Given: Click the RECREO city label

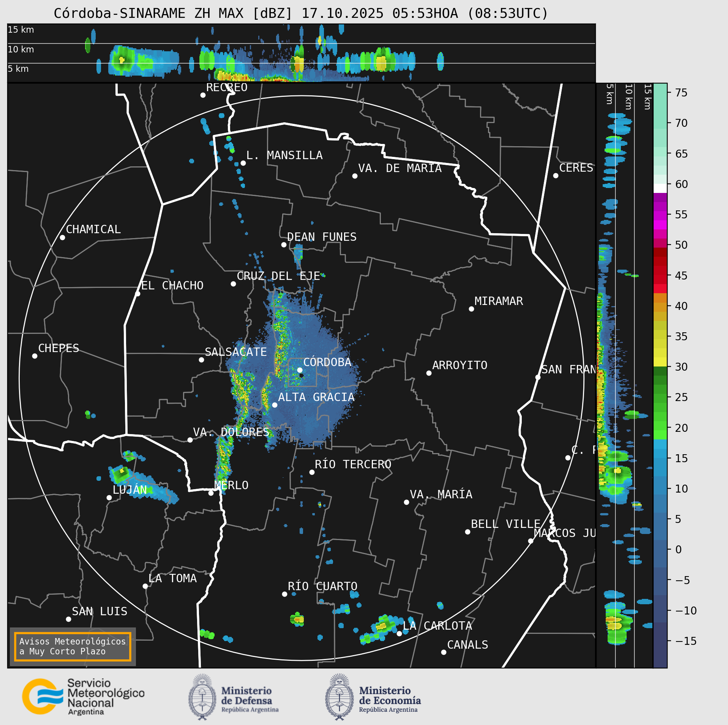Looking at the screenshot, I should tap(227, 87).
